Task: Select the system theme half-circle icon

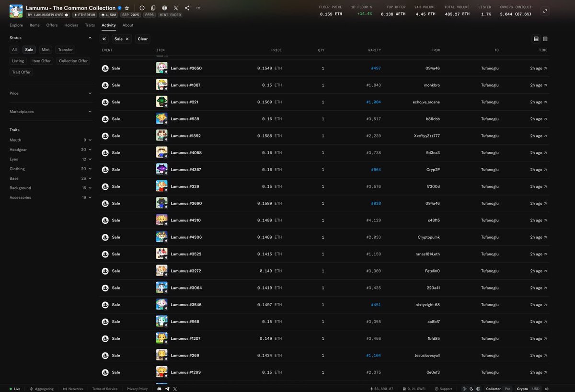Action: [x=478, y=389]
